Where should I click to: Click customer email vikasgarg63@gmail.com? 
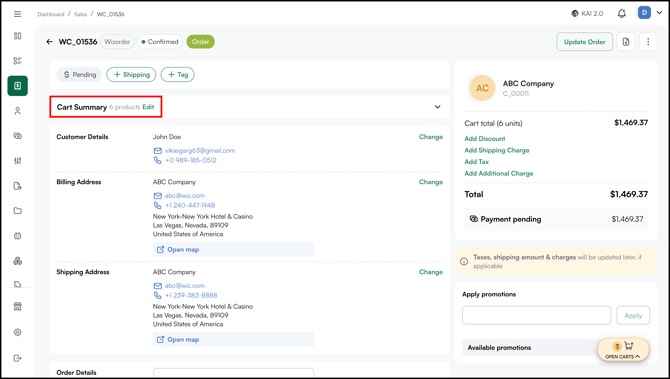[200, 150]
